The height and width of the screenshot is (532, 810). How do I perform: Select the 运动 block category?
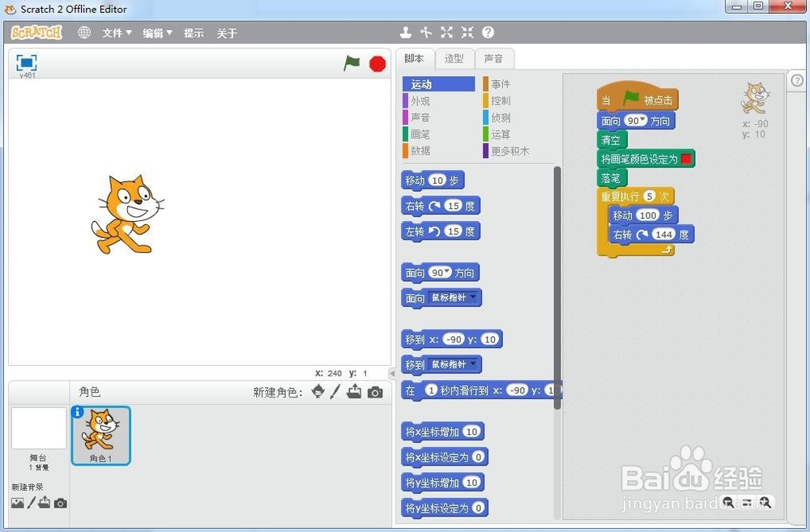click(x=438, y=84)
